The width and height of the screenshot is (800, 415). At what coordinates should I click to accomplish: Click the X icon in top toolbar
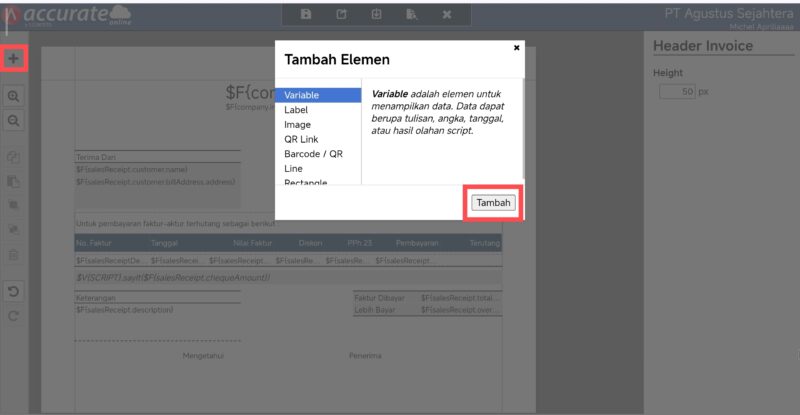pyautogui.click(x=447, y=14)
